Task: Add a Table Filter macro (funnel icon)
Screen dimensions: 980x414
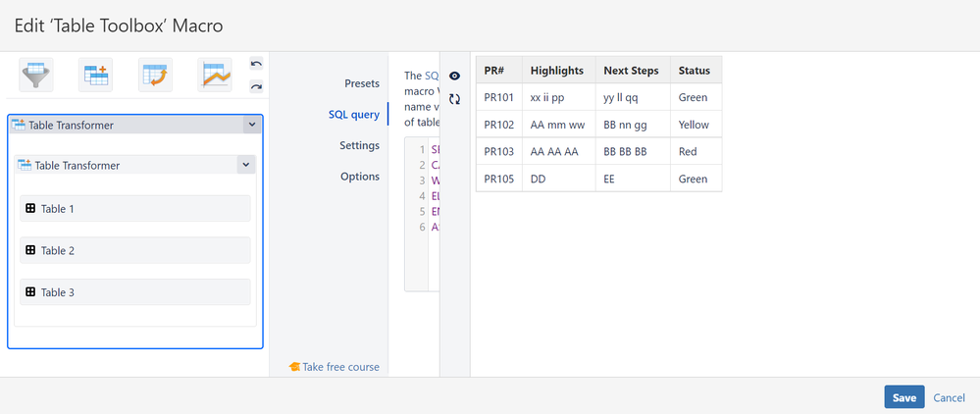Action: click(x=36, y=75)
